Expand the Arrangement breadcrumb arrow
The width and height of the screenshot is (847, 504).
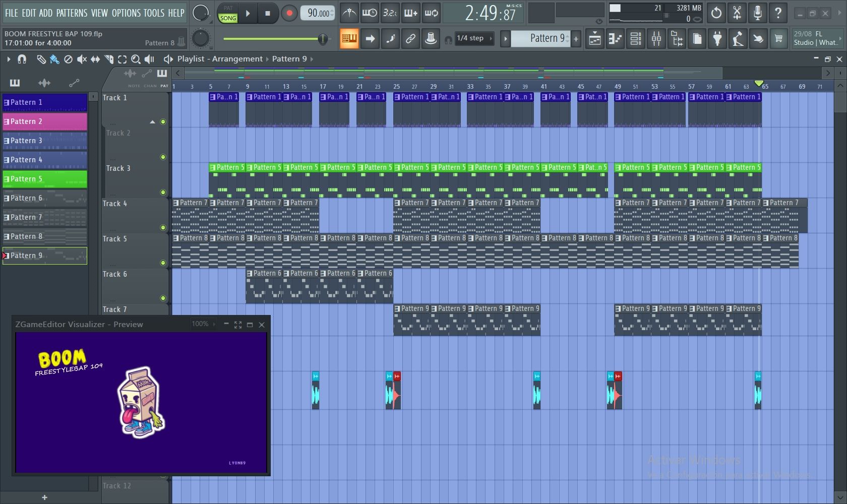267,59
